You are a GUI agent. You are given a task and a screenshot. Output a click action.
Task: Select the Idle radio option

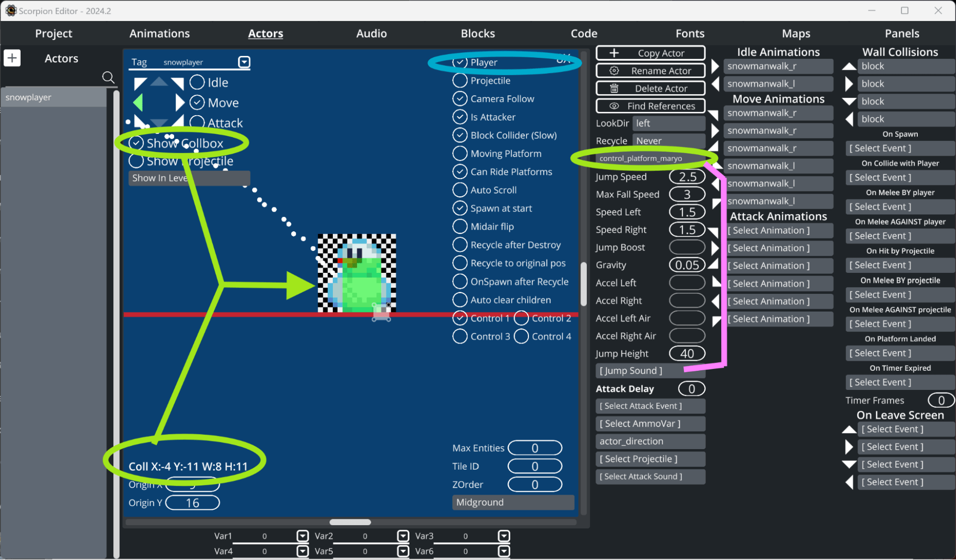(x=197, y=82)
